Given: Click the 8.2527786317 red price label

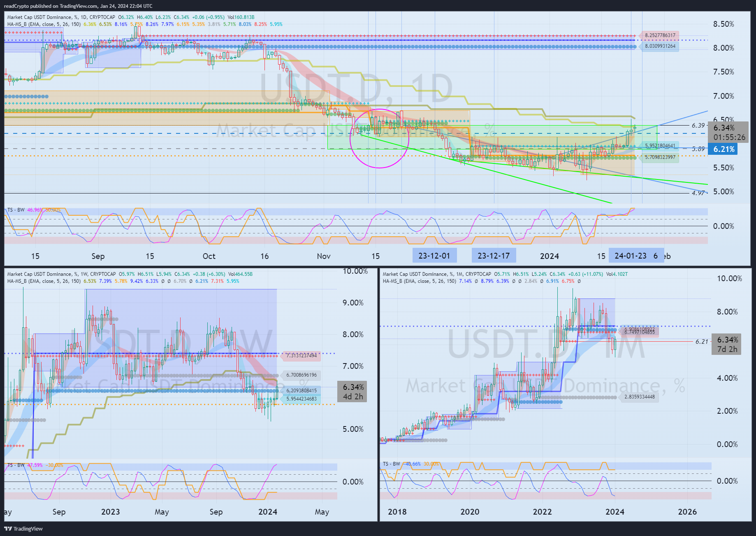Looking at the screenshot, I should [x=659, y=35].
